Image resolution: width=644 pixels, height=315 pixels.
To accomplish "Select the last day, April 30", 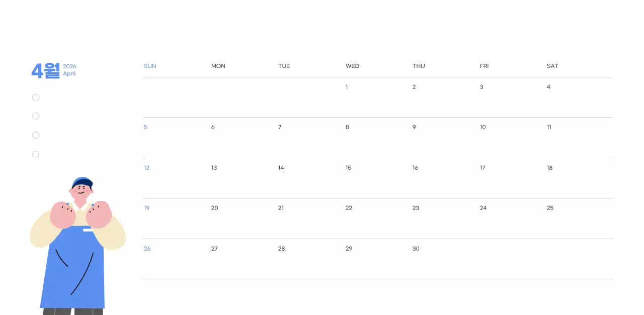I will (x=416, y=249).
